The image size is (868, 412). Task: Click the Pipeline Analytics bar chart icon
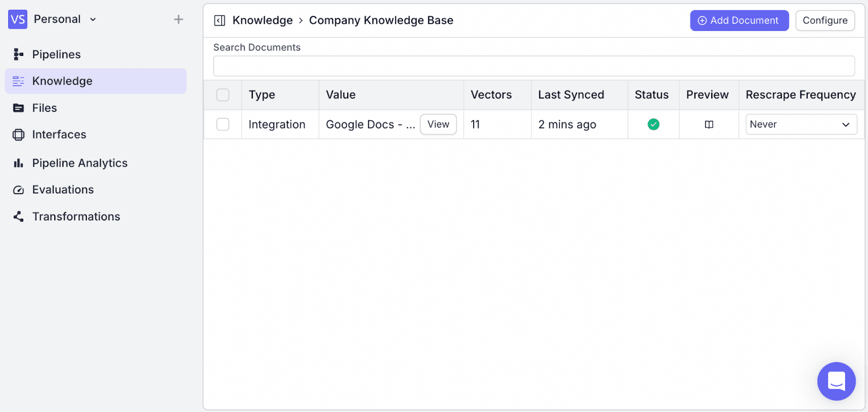[18, 163]
